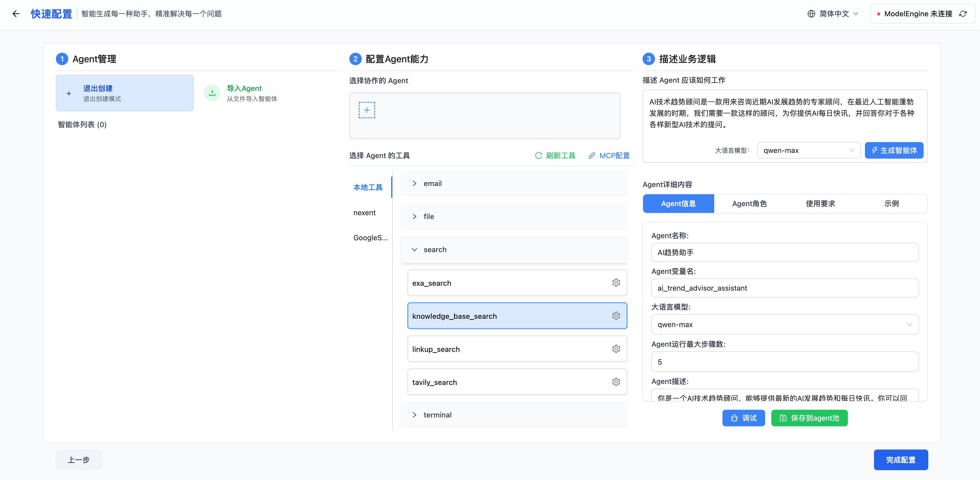980x480 pixels.
Task: Click the back arrow icon
Action: point(16,14)
